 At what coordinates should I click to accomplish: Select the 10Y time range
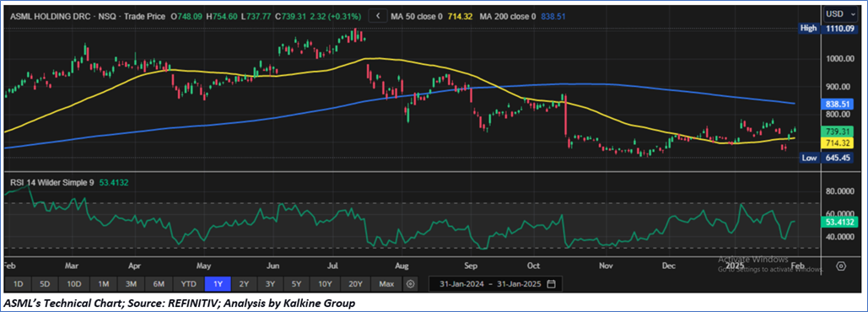[325, 284]
